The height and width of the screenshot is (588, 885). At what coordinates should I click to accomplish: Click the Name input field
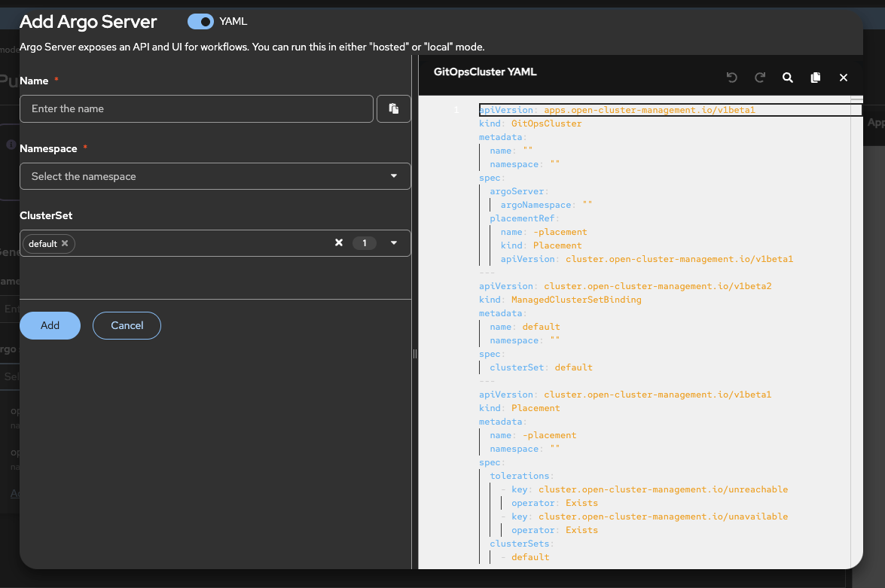197,108
